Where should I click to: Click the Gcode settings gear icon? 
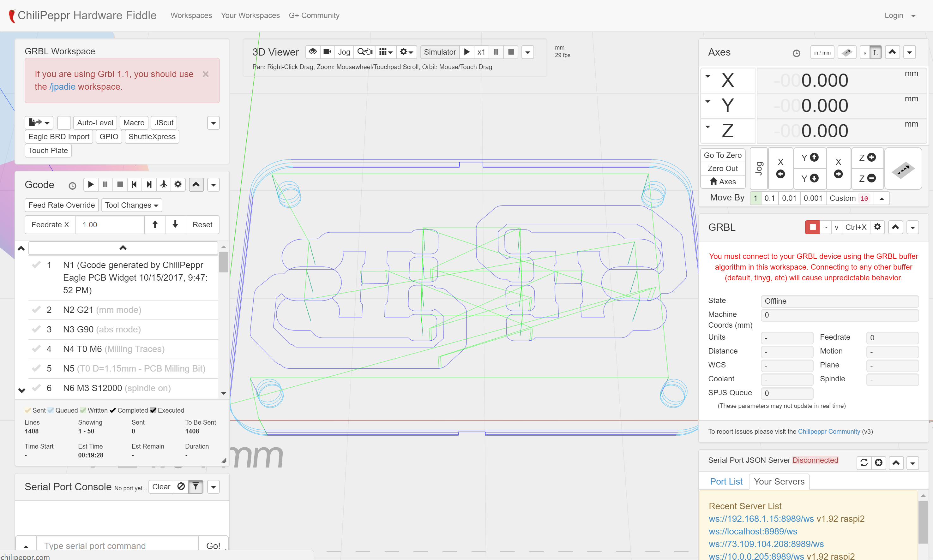[178, 185]
